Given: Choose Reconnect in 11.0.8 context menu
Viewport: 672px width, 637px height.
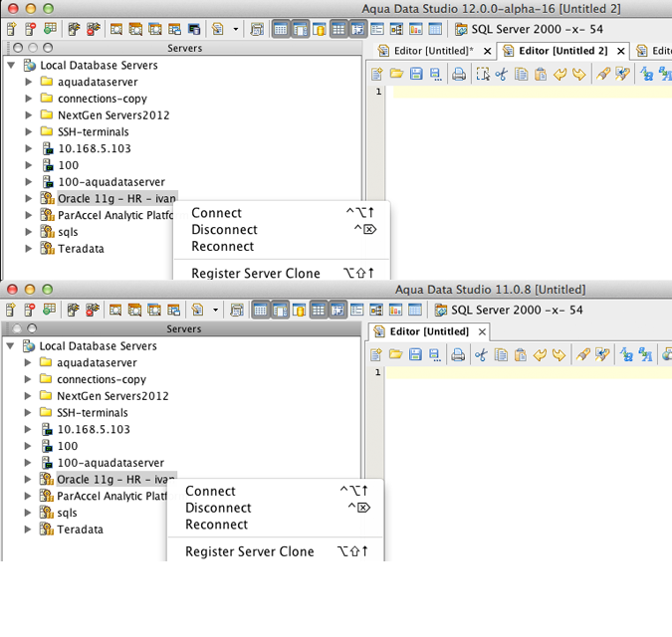Looking at the screenshot, I should 276,525.
